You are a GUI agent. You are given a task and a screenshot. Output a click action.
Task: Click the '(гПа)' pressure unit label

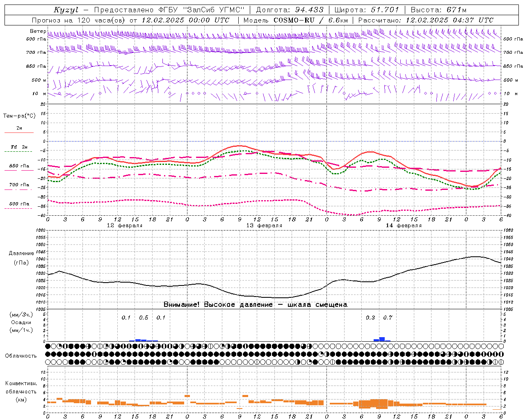coord(21,263)
